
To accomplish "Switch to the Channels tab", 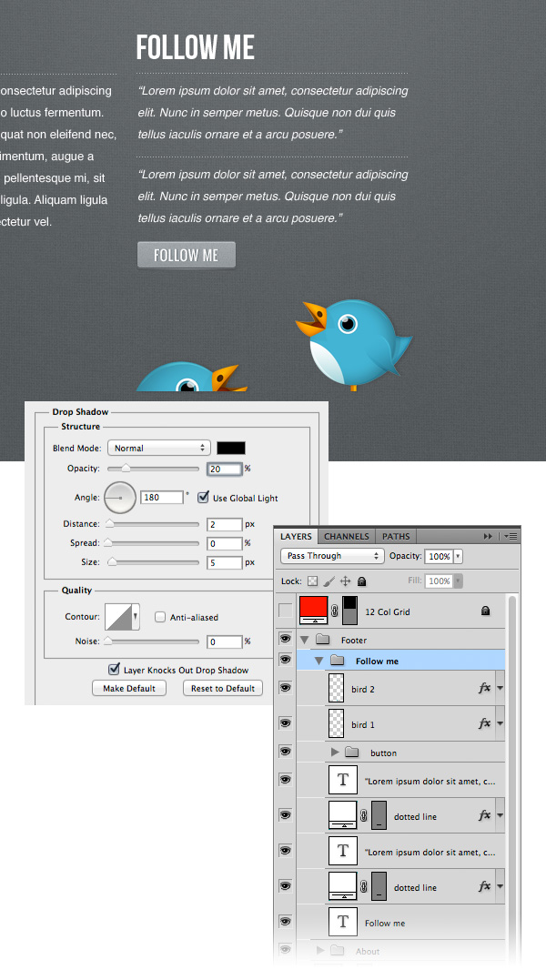I will [x=346, y=536].
